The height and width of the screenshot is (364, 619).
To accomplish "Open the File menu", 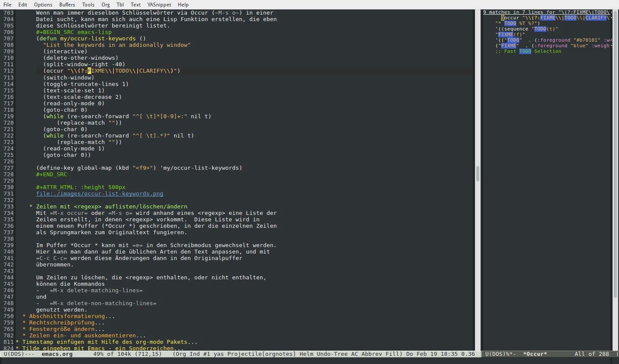I will pos(7,5).
